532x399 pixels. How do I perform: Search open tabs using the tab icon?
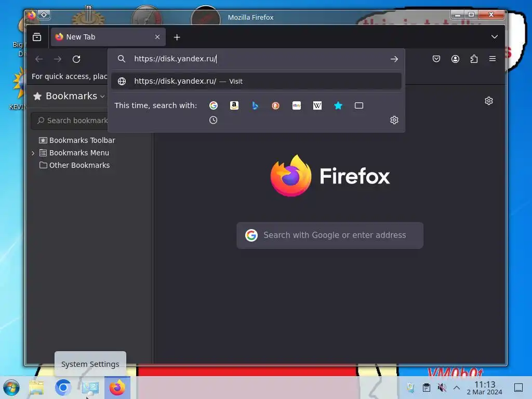359,105
